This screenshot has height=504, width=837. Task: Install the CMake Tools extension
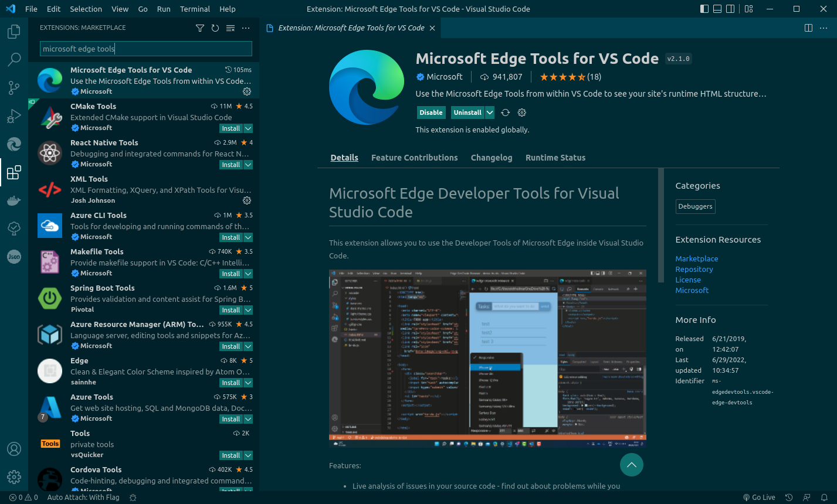[x=232, y=128]
